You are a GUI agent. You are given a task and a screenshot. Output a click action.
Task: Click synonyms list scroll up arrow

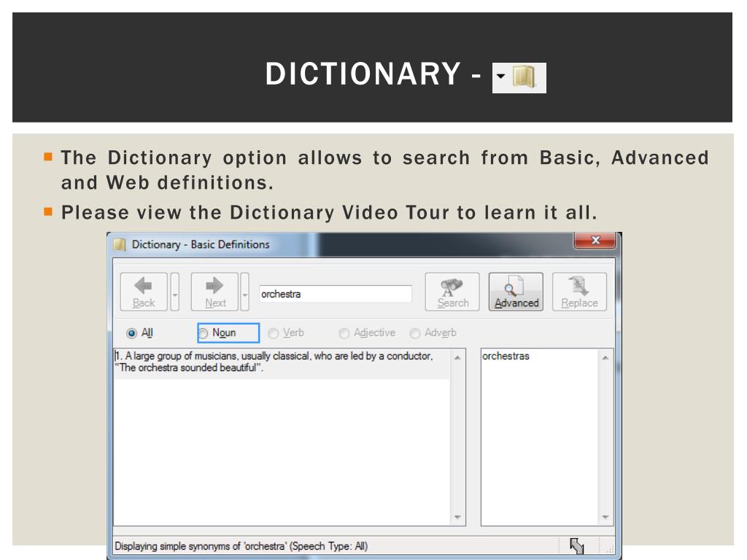605,357
